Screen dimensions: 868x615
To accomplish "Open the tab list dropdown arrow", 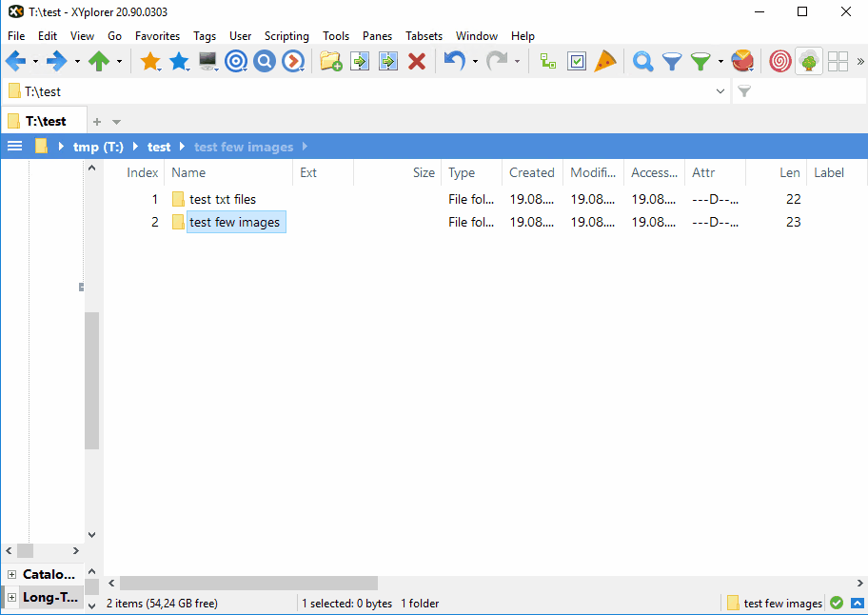I will click(x=117, y=122).
